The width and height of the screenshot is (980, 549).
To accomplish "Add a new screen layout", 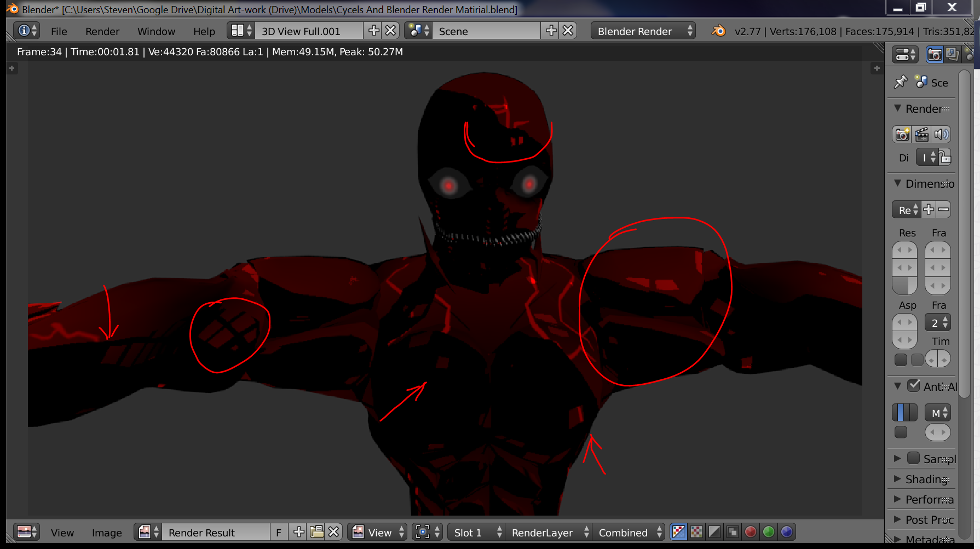I will point(373,31).
